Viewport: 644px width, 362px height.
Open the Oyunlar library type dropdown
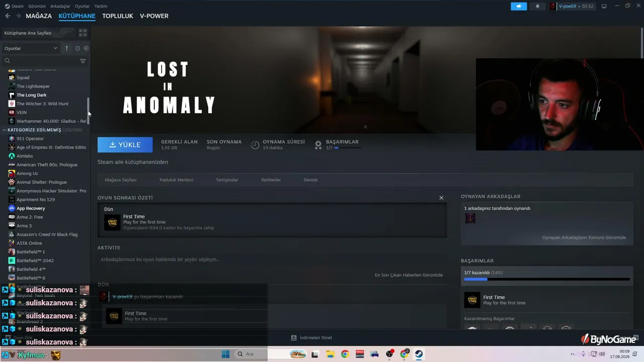(31, 48)
